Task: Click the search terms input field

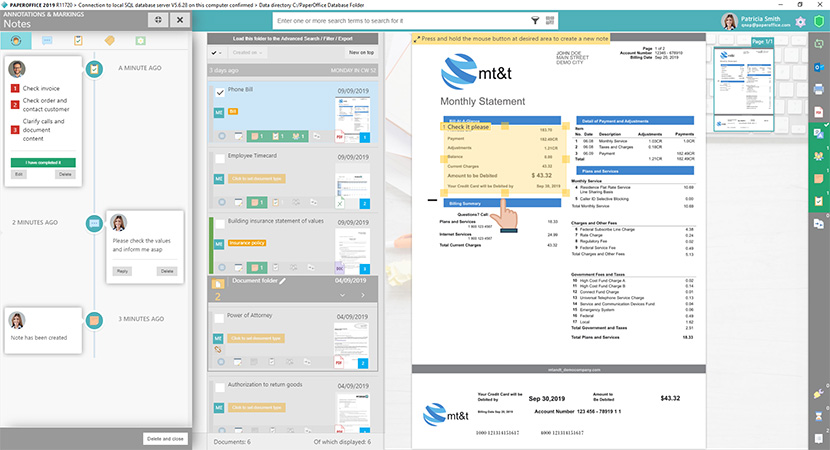Action: coord(400,21)
